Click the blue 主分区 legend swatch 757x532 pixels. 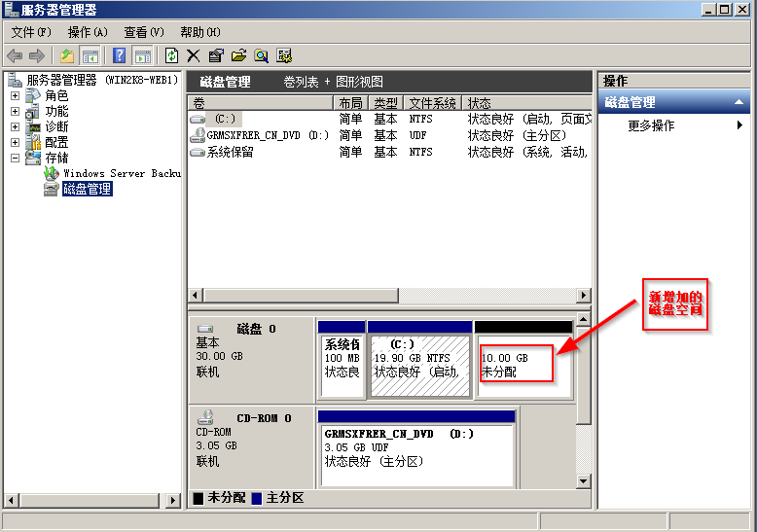[256, 498]
